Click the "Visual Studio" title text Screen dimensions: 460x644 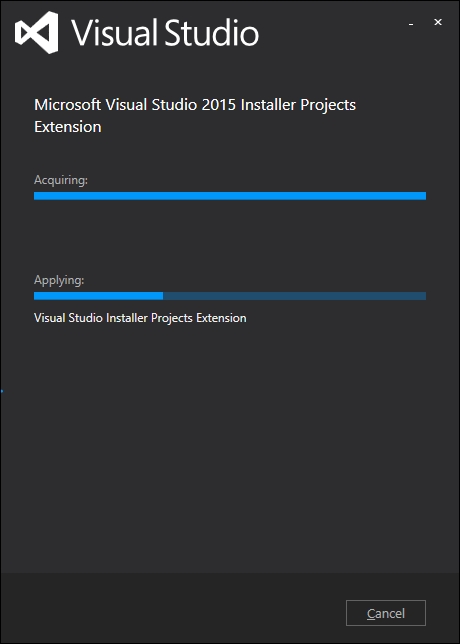point(165,32)
